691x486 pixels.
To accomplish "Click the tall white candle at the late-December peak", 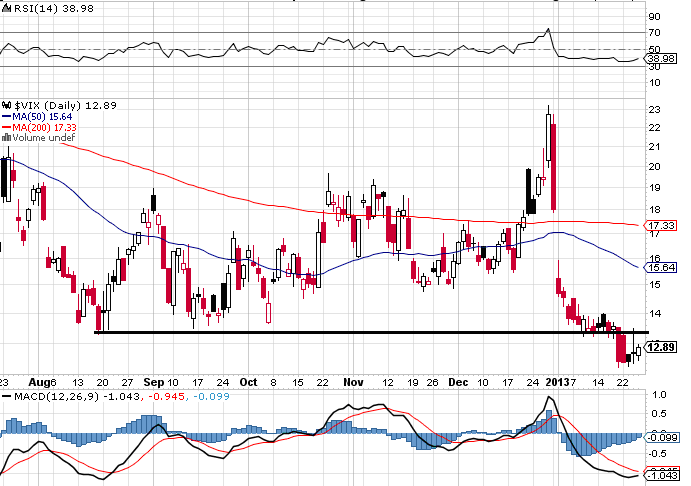I will (x=548, y=137).
